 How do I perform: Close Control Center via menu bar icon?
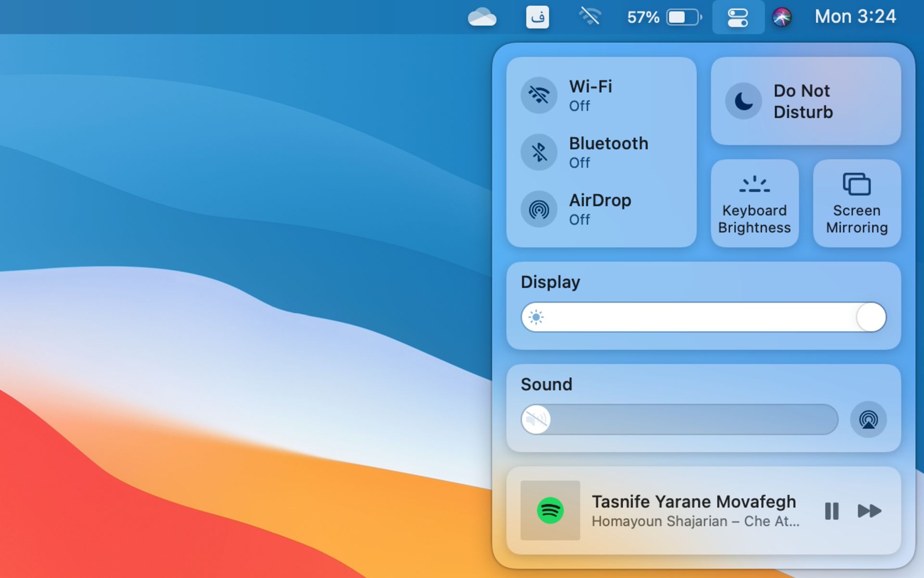pyautogui.click(x=738, y=17)
